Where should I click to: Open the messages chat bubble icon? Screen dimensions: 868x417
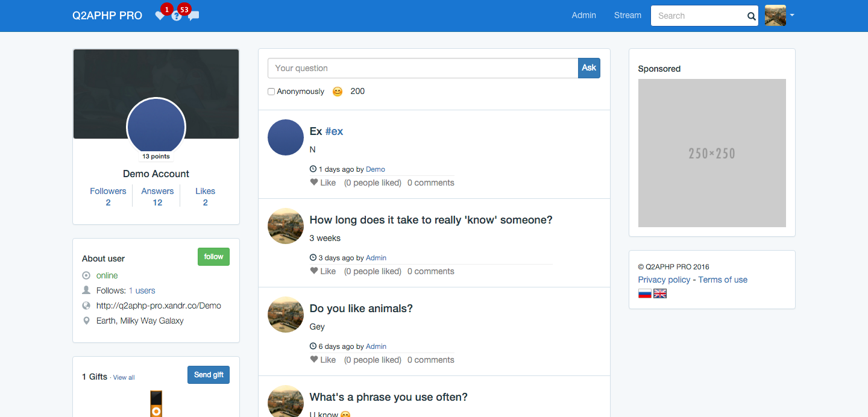point(193,16)
